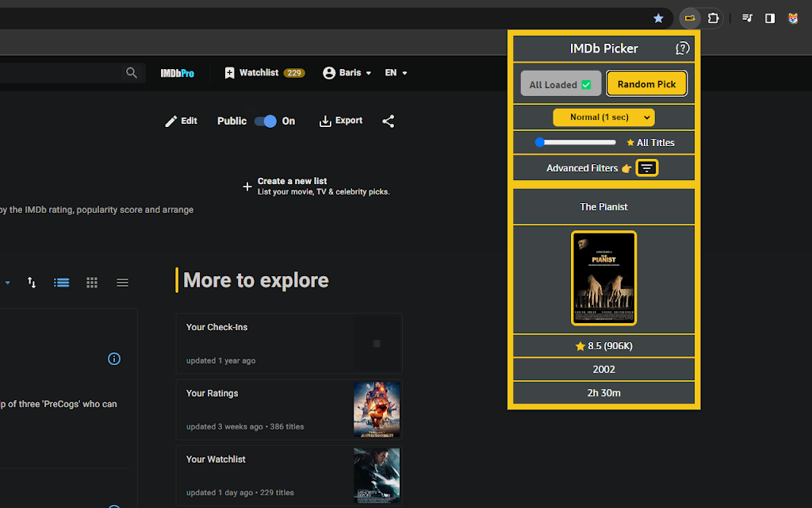Switch to detailed list view icon

coord(62,283)
